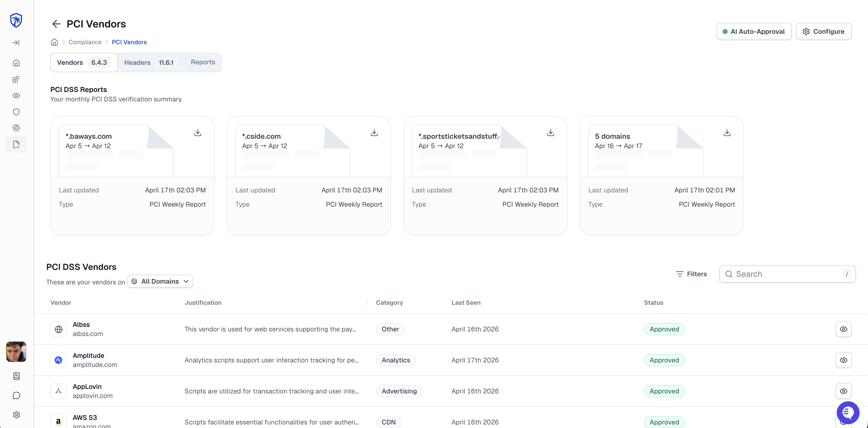The width and height of the screenshot is (868, 428).
Task: Click the Albss globe vendor icon
Action: click(58, 329)
